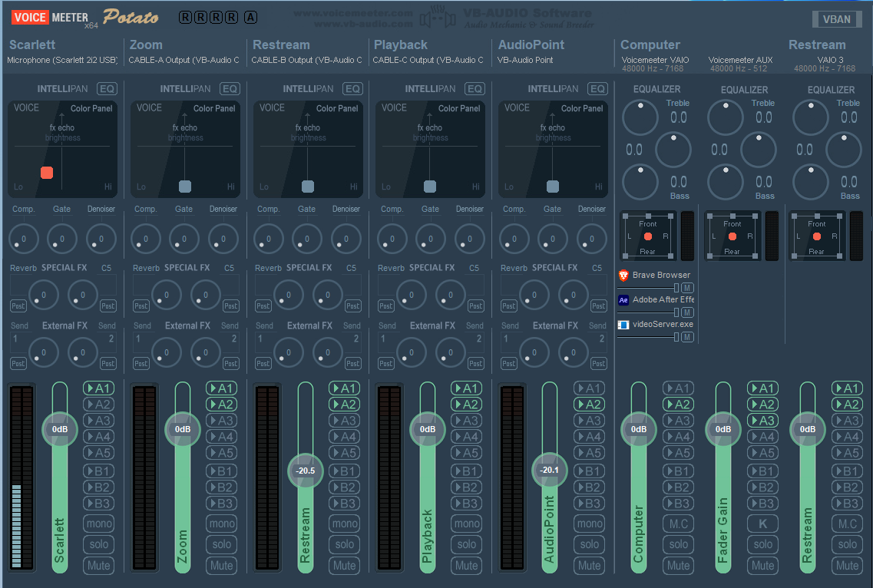Mute the AudioPoint strip
This screenshot has height=588, width=873.
pyautogui.click(x=590, y=566)
